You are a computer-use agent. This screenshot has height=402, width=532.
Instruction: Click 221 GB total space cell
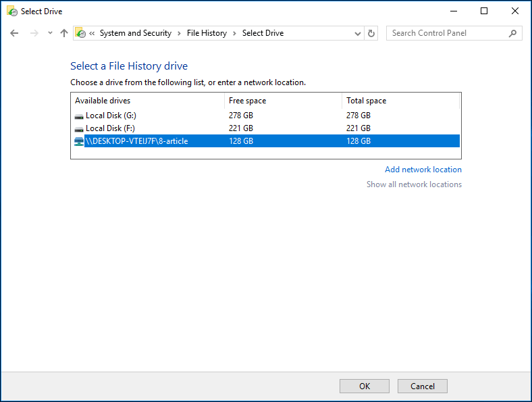358,128
